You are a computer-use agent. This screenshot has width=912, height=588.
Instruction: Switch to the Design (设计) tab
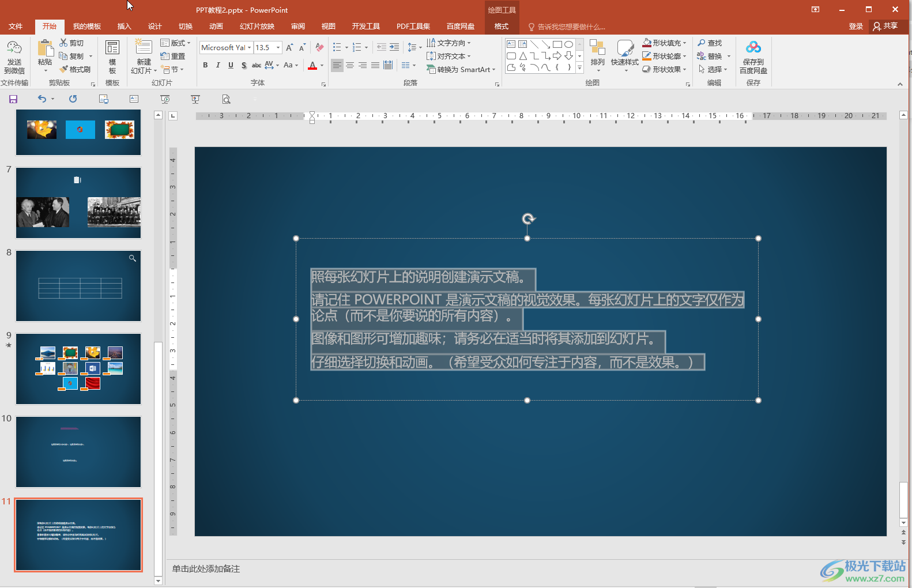[155, 27]
